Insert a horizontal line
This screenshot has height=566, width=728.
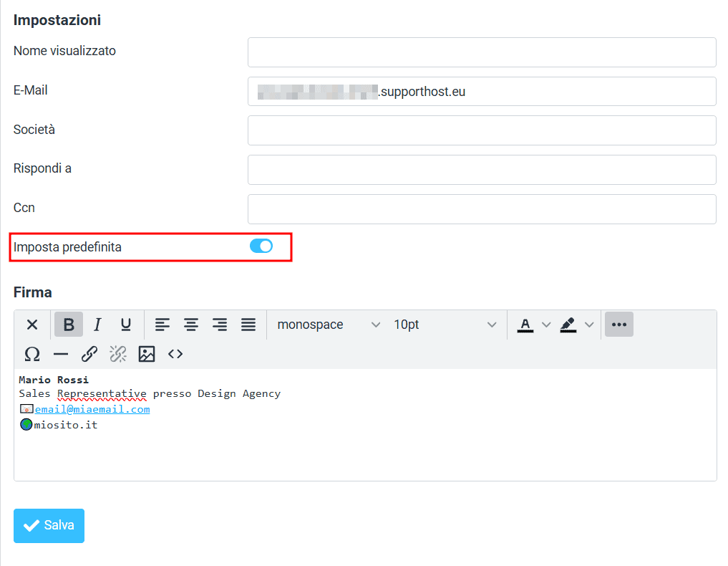click(61, 354)
